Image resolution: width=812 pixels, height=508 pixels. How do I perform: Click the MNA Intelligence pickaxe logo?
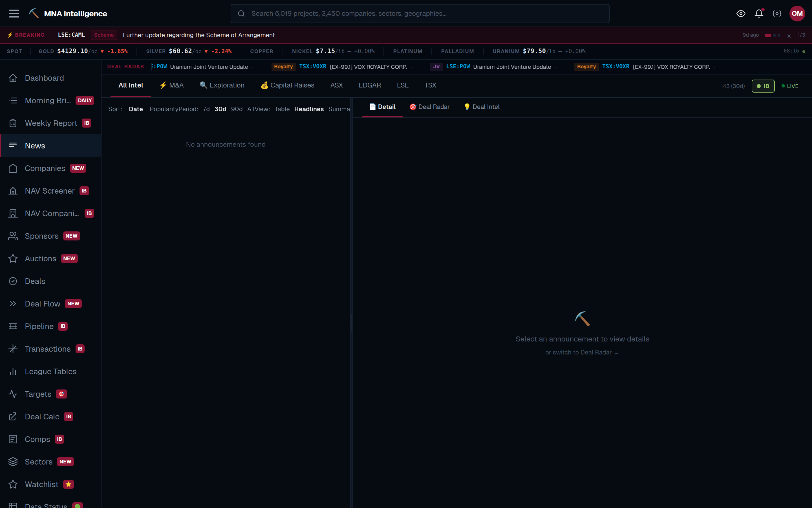[x=34, y=14]
